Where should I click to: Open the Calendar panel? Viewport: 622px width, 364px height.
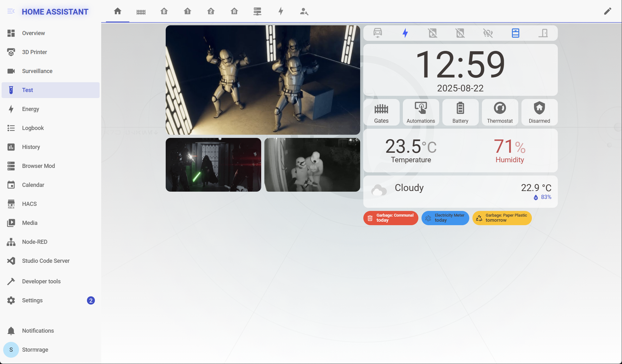coord(51,185)
